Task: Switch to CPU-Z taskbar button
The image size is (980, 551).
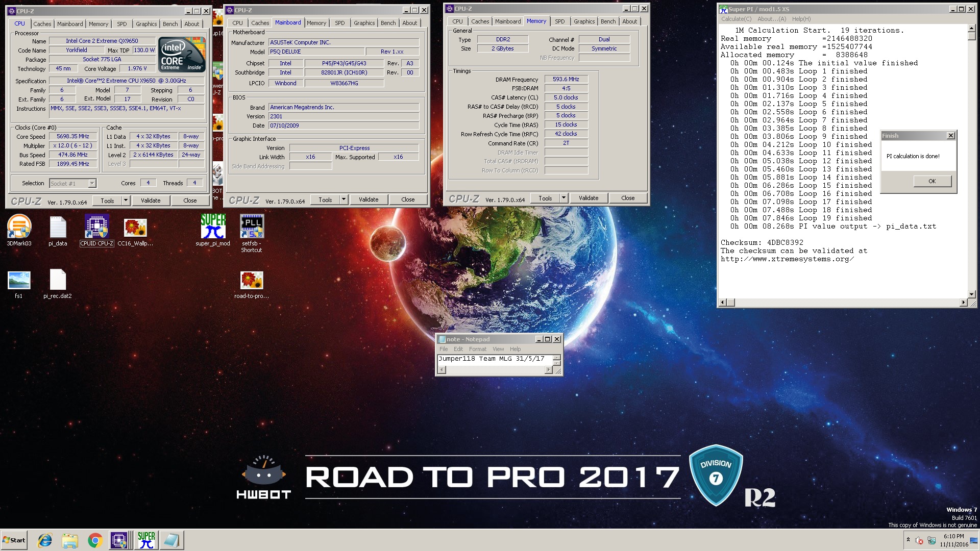Action: (119, 540)
